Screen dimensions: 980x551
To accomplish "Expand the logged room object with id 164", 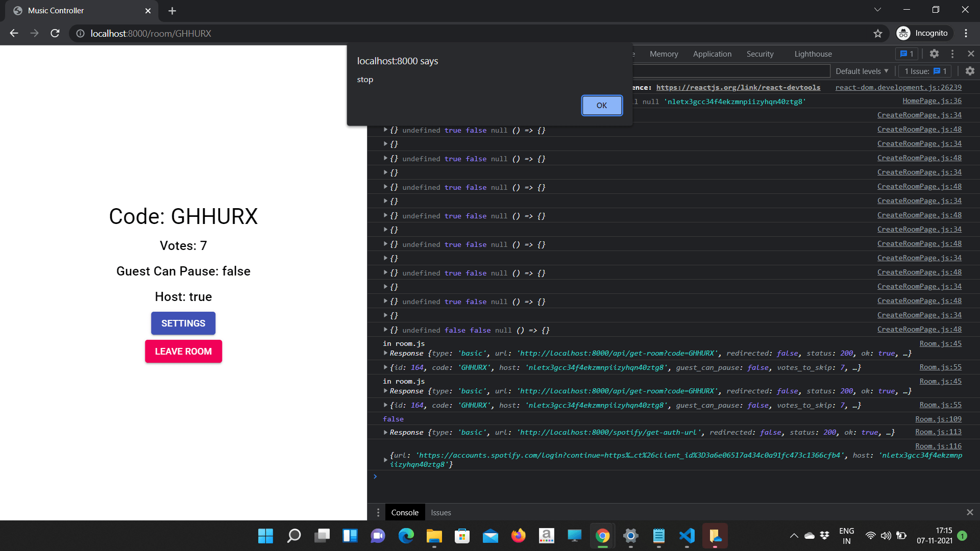I will (385, 367).
